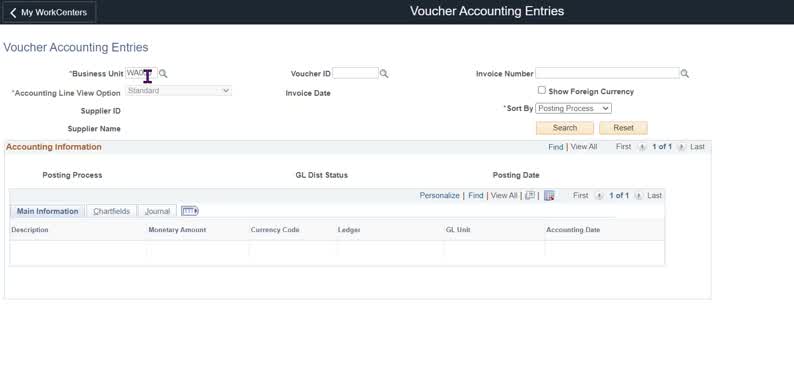Click next row arrow in the entries grid toolbar
794x388 pixels.
pos(639,196)
